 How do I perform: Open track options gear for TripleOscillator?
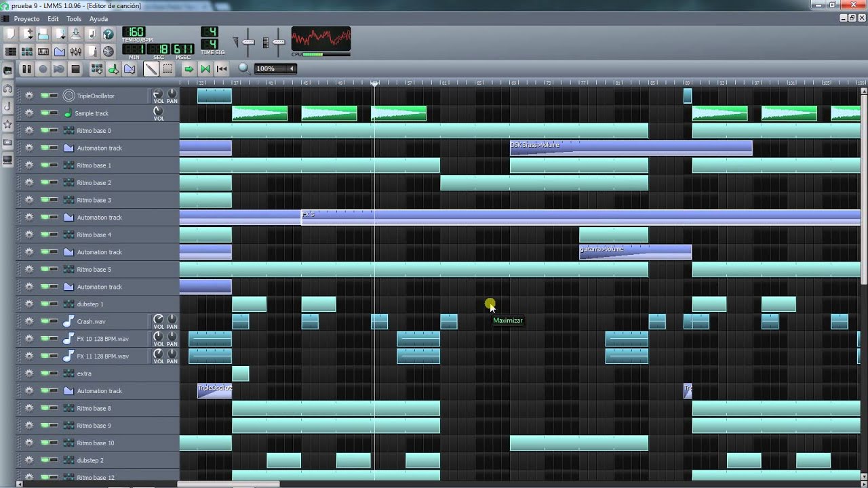click(x=29, y=96)
